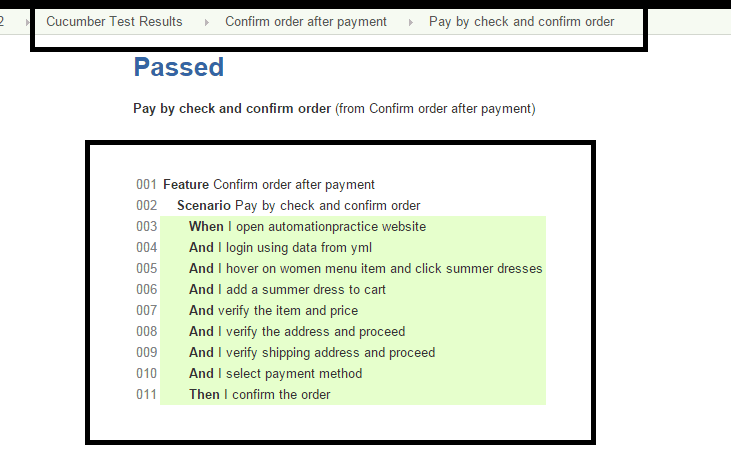Screen dimensions: 731x466
Task: Select step Then I confirm the order
Action: click(x=259, y=394)
